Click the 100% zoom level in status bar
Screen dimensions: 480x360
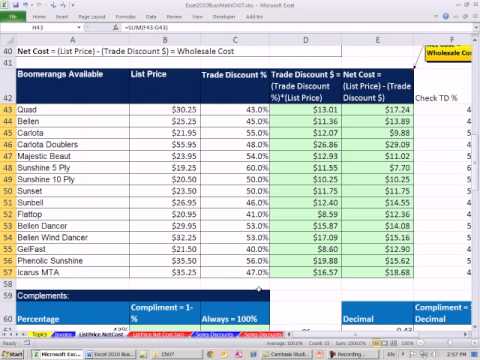point(407,343)
